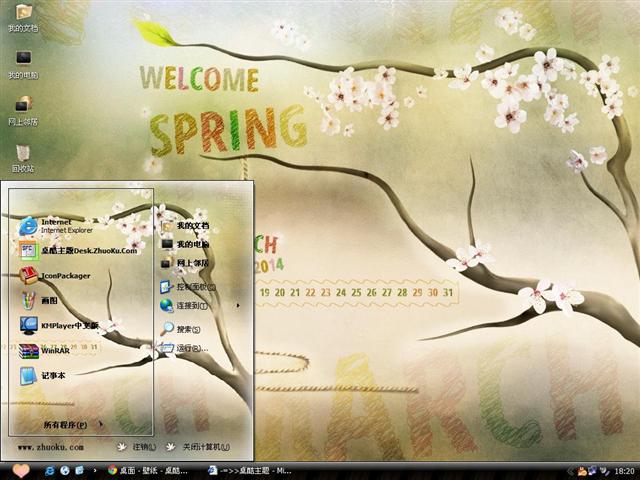Launch Internet Explorer from start menu

tap(56, 226)
